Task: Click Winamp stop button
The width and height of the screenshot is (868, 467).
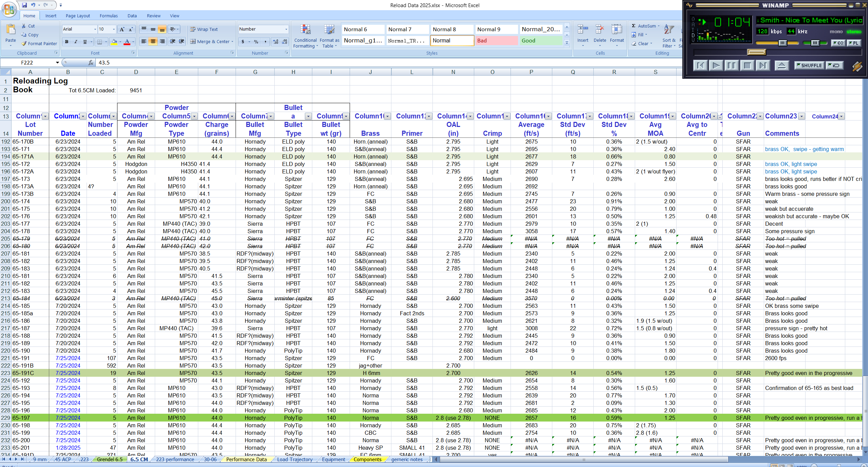Action: click(x=747, y=66)
